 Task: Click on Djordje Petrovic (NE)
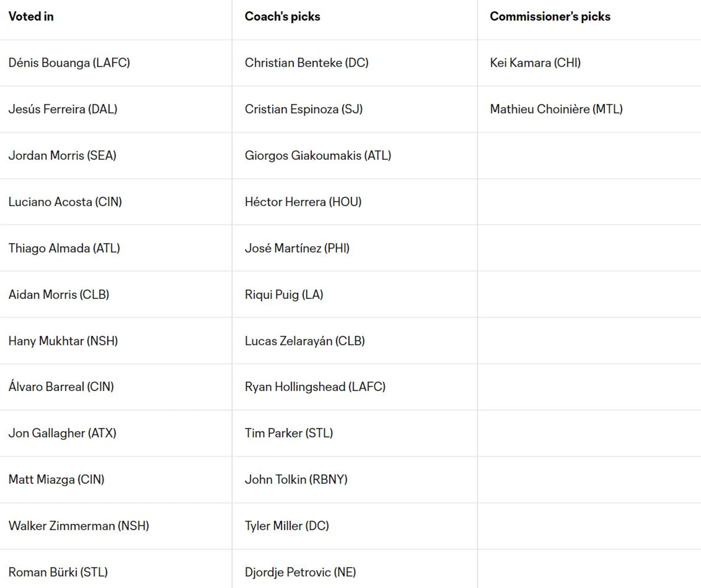pos(300,572)
